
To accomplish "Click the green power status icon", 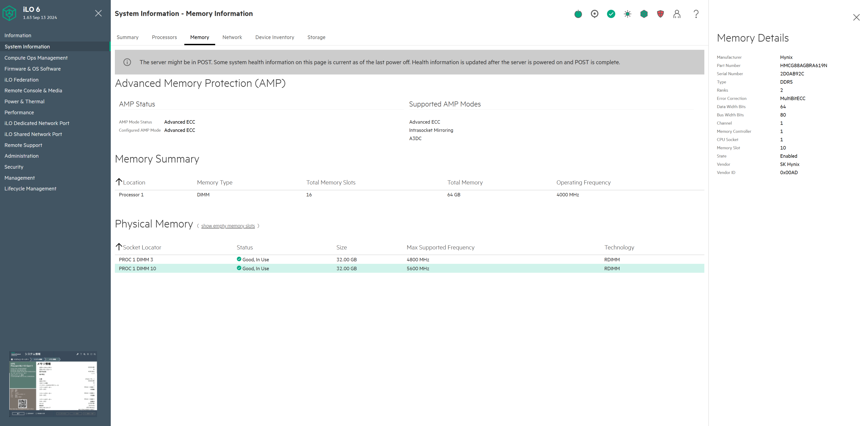I will coord(578,14).
